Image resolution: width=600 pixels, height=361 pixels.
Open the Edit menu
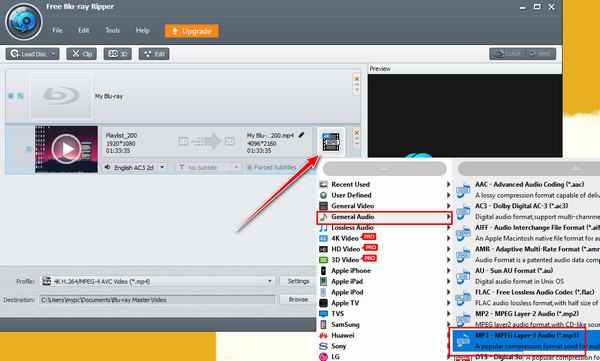tap(84, 30)
